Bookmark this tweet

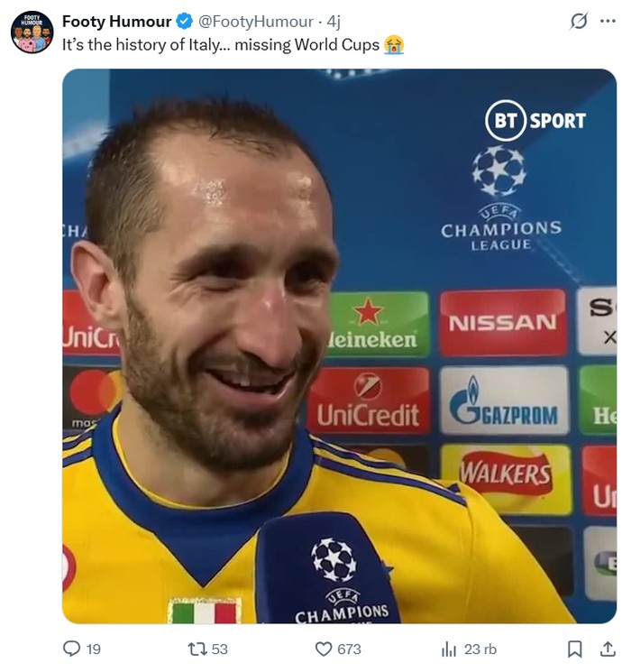pos(575,649)
